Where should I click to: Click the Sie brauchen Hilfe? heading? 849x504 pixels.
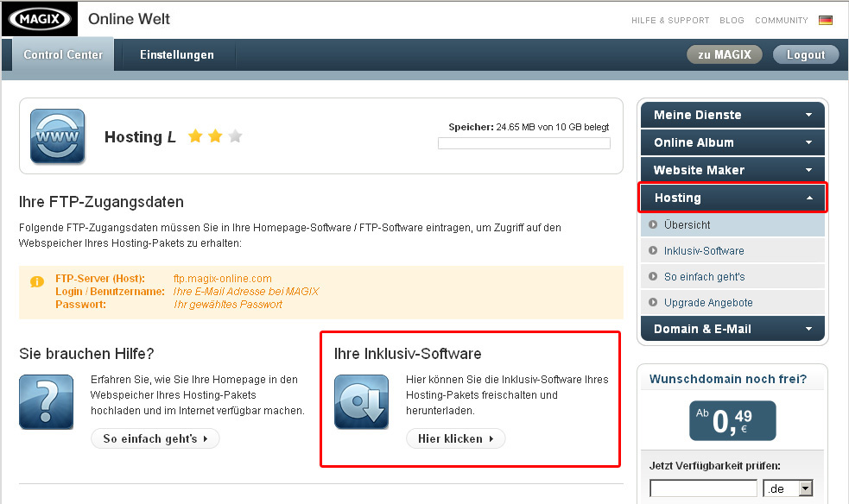(x=86, y=354)
